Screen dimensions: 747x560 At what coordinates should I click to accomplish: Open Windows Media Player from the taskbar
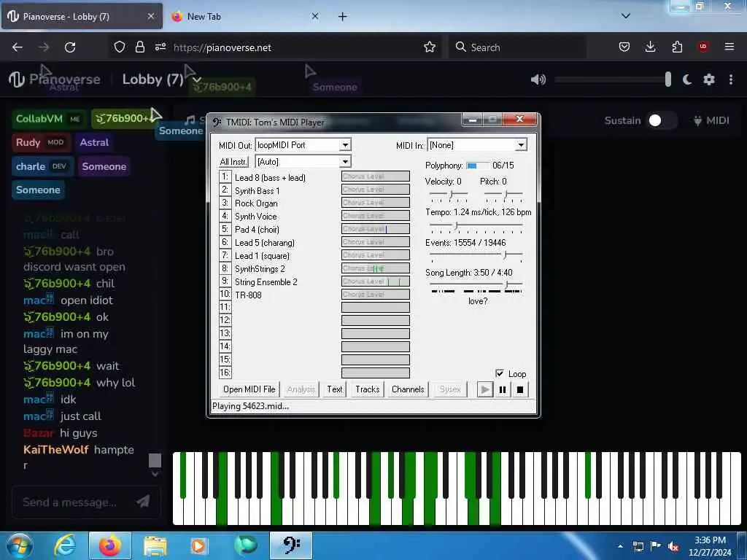click(198, 546)
